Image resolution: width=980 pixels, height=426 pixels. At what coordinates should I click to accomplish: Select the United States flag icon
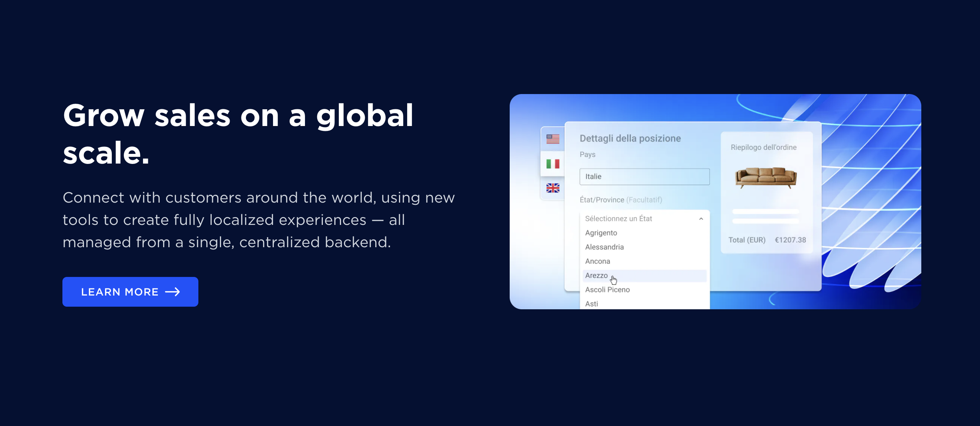[552, 139]
